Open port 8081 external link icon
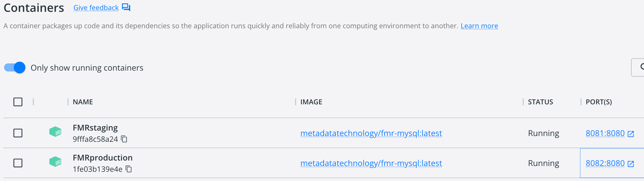The width and height of the screenshot is (644, 181). point(631,134)
